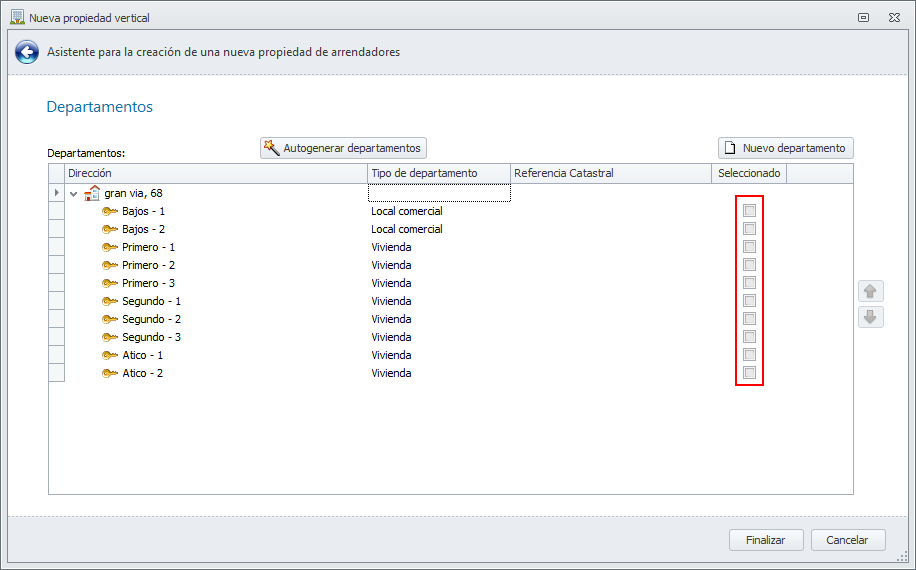Move department down with the down arrow
Screen dimensions: 916x570
(x=870, y=317)
